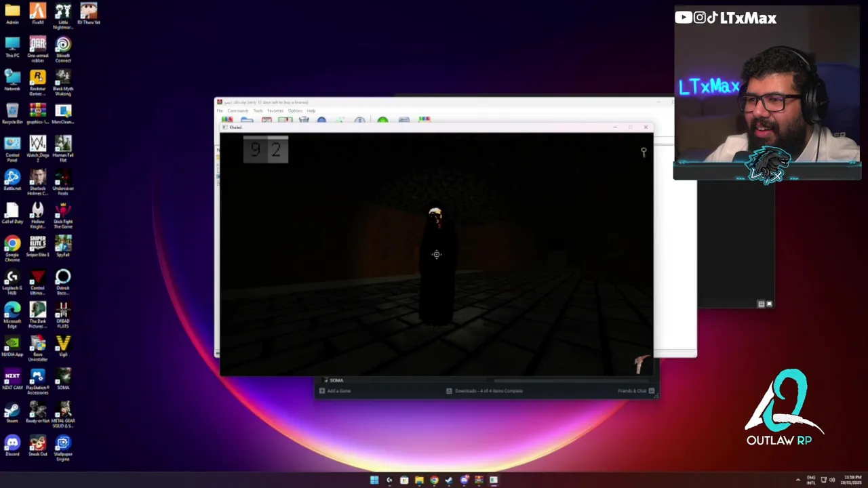Open Favorites menu in WinRAR window
Screen dimensions: 868x488
275,110
